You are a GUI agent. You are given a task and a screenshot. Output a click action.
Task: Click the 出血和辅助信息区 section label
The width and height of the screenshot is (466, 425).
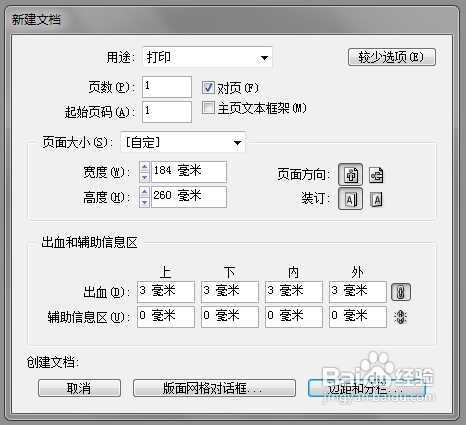point(89,243)
